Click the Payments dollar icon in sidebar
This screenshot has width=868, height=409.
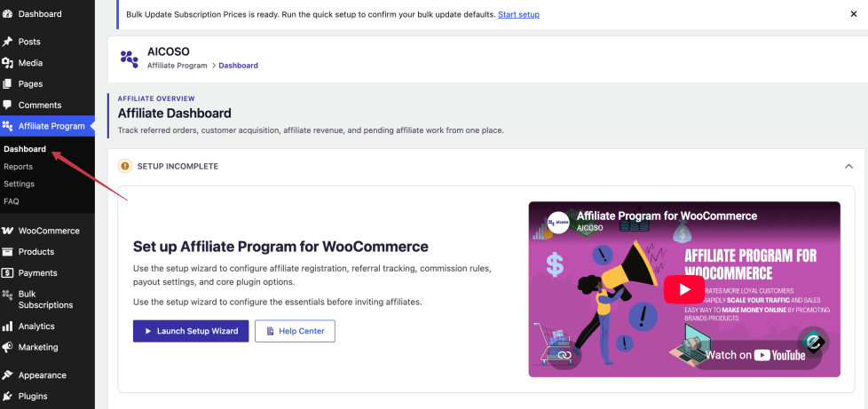(x=7, y=273)
